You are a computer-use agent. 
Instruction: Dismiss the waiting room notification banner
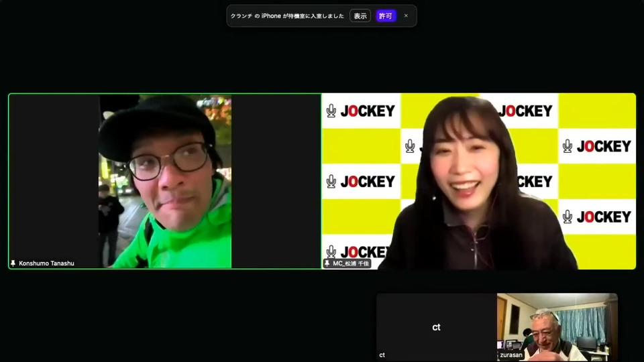click(406, 15)
